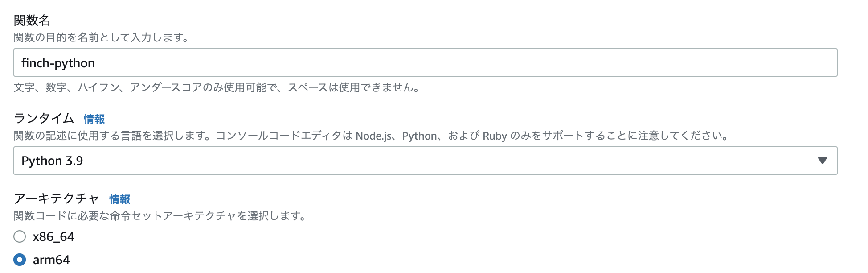Open the 情報 link next to ランタイム
Image resolution: width=868 pixels, height=273 pixels.
click(94, 119)
